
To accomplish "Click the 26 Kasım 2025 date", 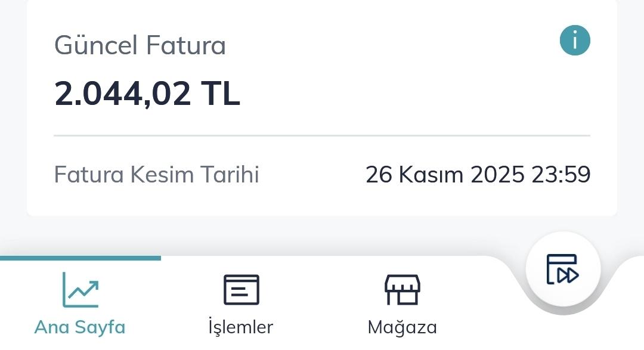I will (444, 175).
